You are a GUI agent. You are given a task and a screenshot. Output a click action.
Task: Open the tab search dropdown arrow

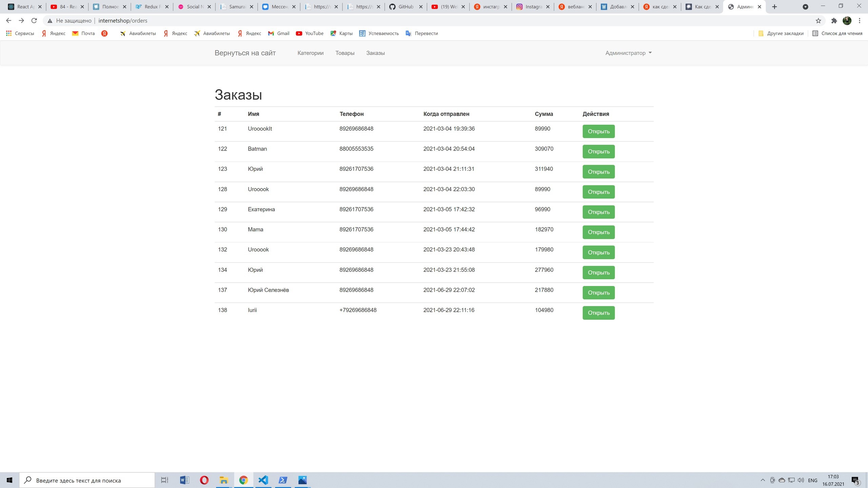(x=806, y=7)
